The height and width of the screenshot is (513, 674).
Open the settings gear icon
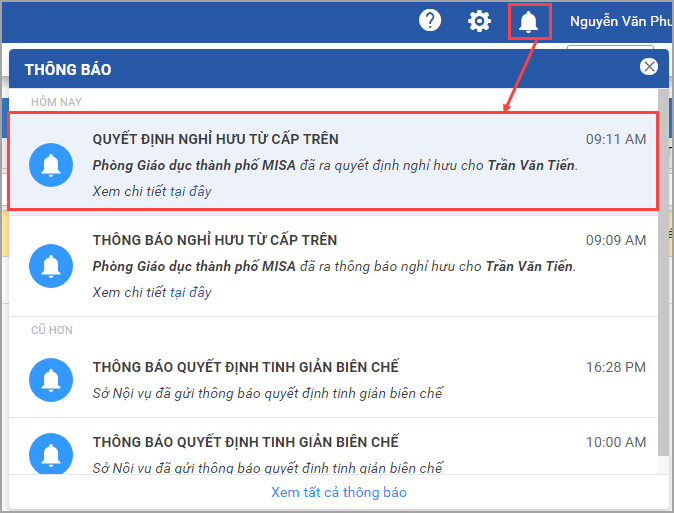pos(480,21)
